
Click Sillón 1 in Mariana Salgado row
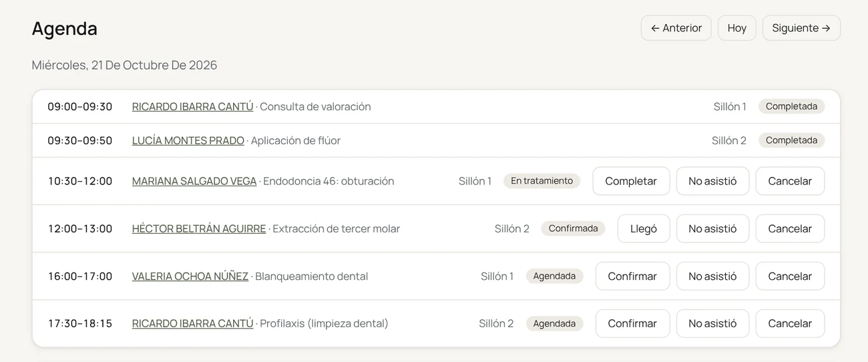click(x=475, y=181)
